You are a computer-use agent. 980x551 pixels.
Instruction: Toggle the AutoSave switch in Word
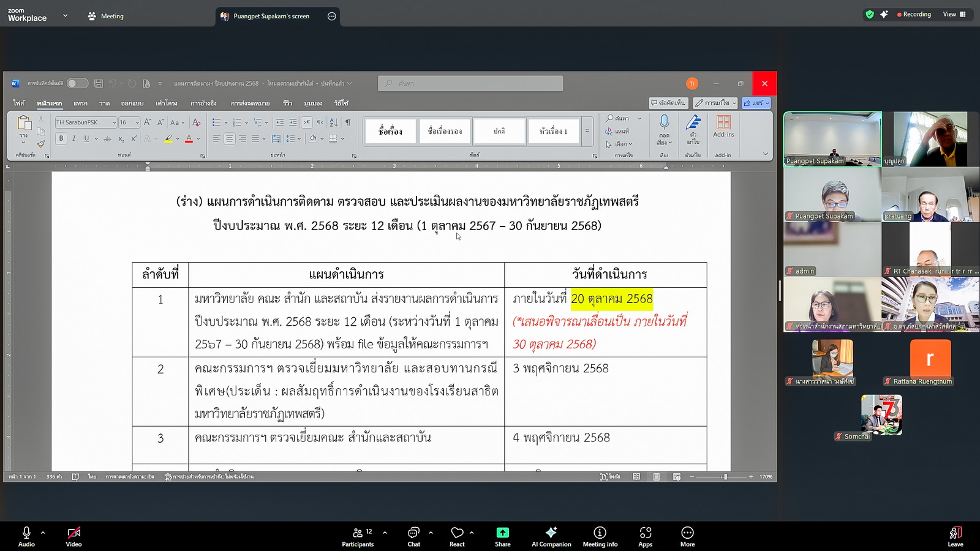(77, 83)
